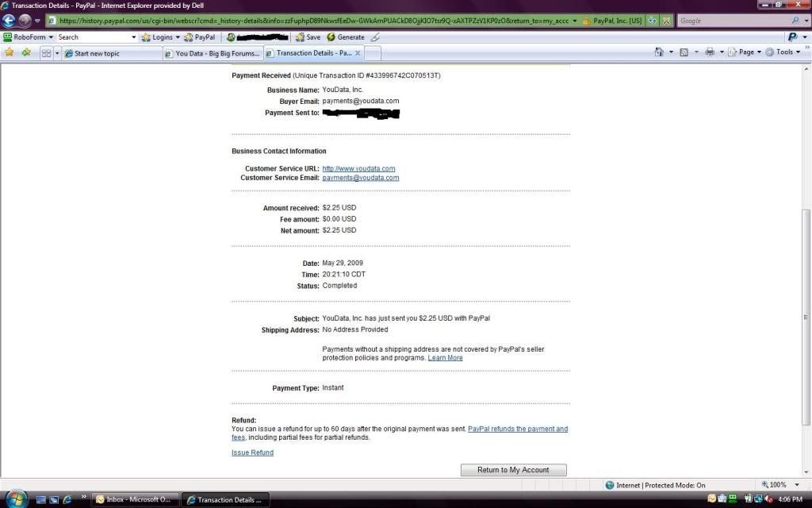The height and width of the screenshot is (508, 812).
Task: Click the Add to Favorites icon
Action: [26, 52]
